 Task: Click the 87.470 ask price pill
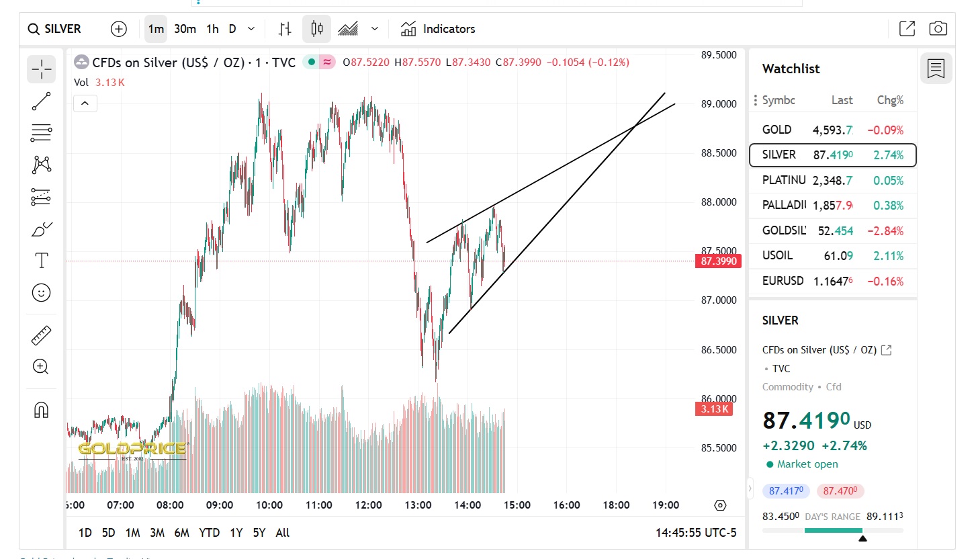[x=840, y=491]
